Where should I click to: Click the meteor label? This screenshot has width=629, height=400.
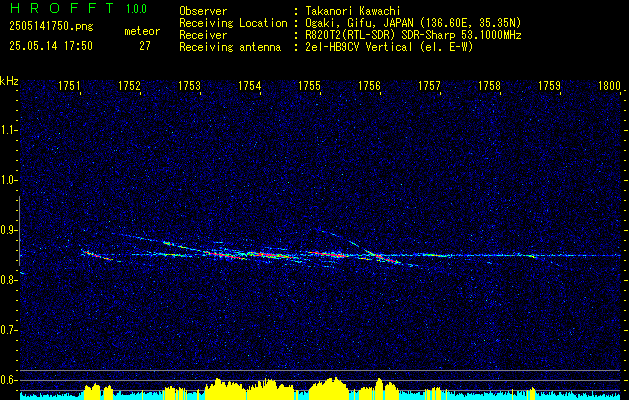coord(142,31)
